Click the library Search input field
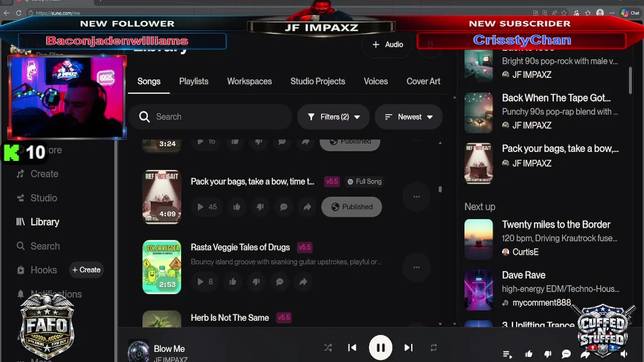The image size is (644, 362). [211, 117]
